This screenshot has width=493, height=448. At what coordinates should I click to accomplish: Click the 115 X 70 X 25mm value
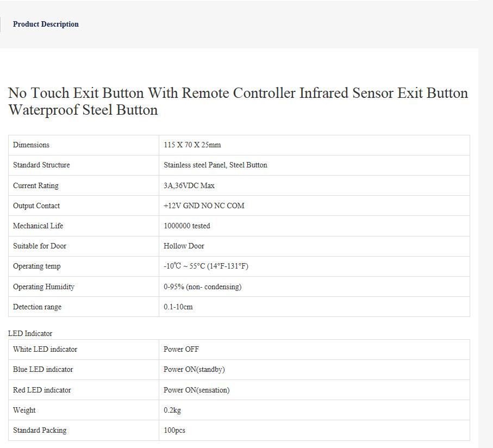coord(192,145)
